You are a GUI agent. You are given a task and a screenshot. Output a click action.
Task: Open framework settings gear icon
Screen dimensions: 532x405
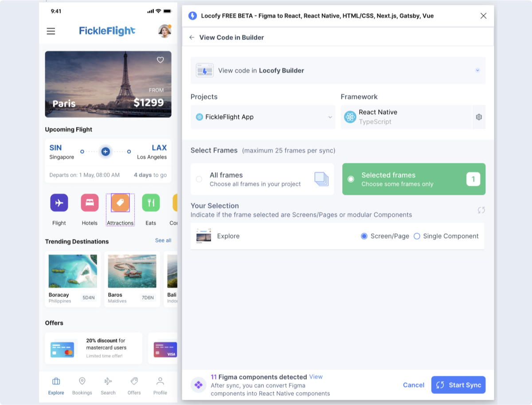point(479,117)
